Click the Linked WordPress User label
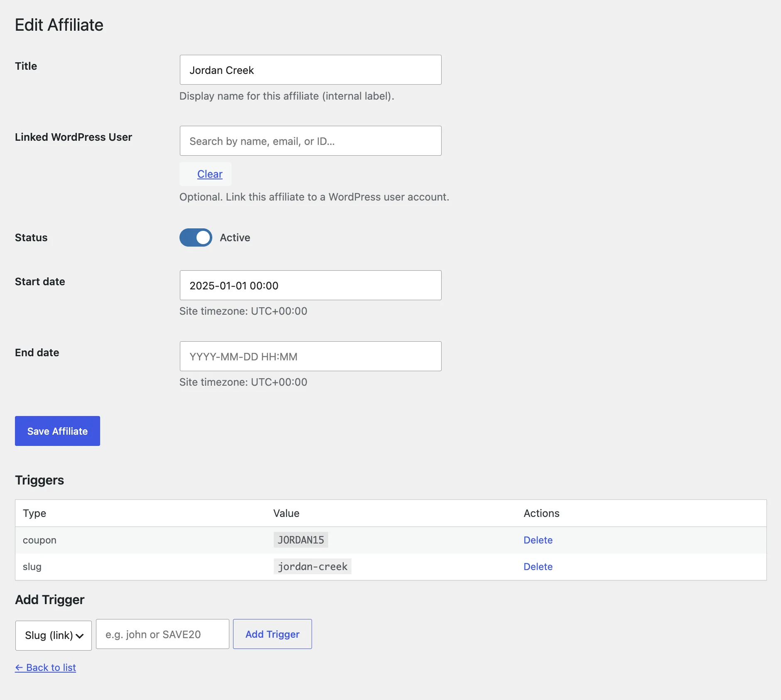Image resolution: width=781 pixels, height=700 pixels. [x=74, y=137]
